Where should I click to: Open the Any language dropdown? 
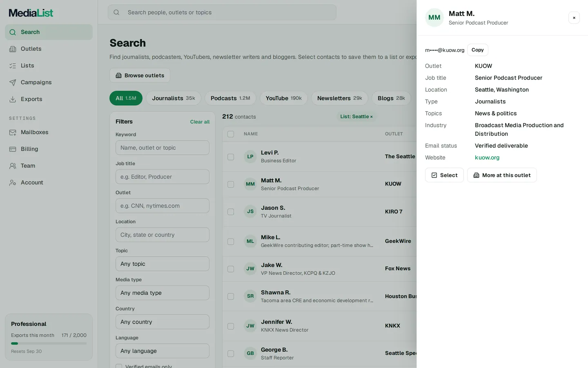(163, 351)
